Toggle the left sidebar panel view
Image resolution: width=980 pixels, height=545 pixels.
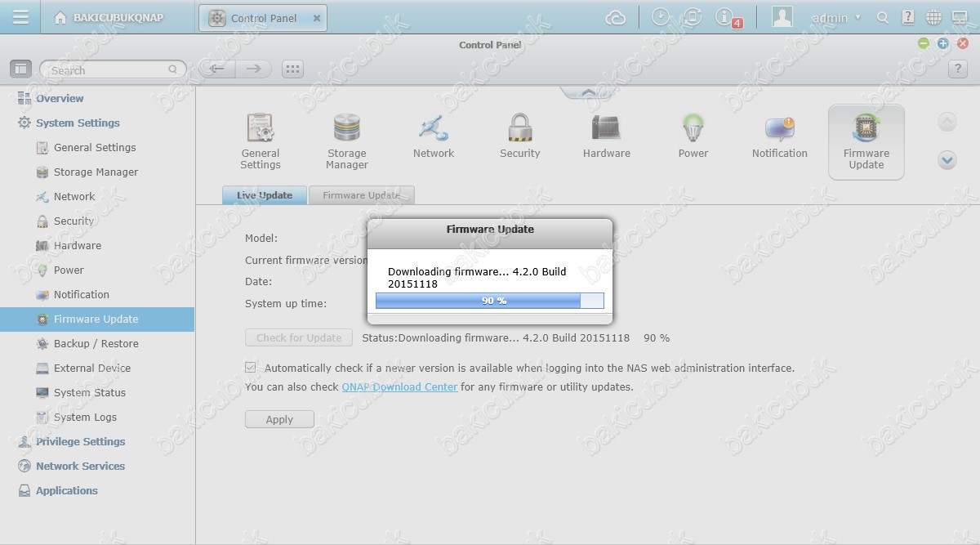(x=20, y=69)
